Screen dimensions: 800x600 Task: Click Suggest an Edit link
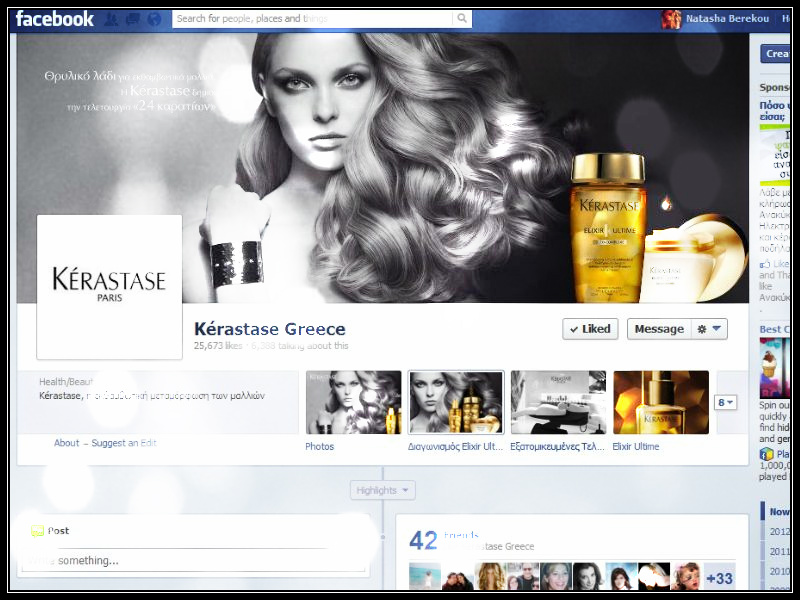click(124, 443)
